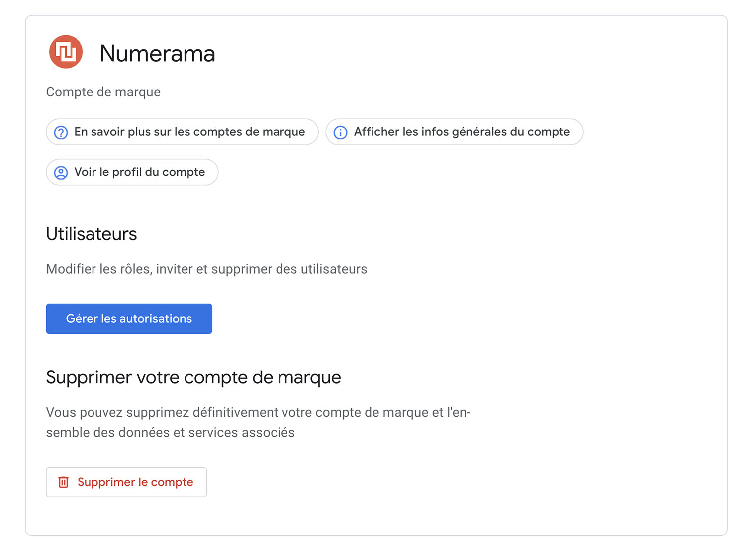Open 'En savoir plus sur les comptes de marque'
The width and height of the screenshot is (746, 560).
pos(182,132)
